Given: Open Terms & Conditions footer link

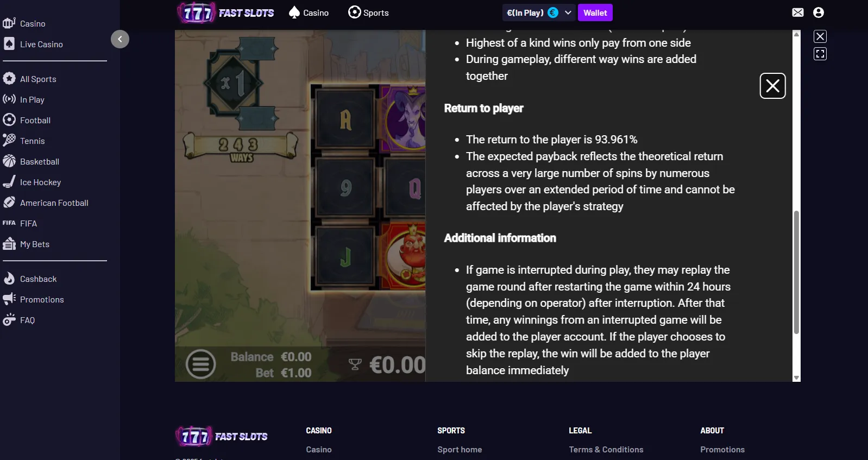Looking at the screenshot, I should pos(606,449).
